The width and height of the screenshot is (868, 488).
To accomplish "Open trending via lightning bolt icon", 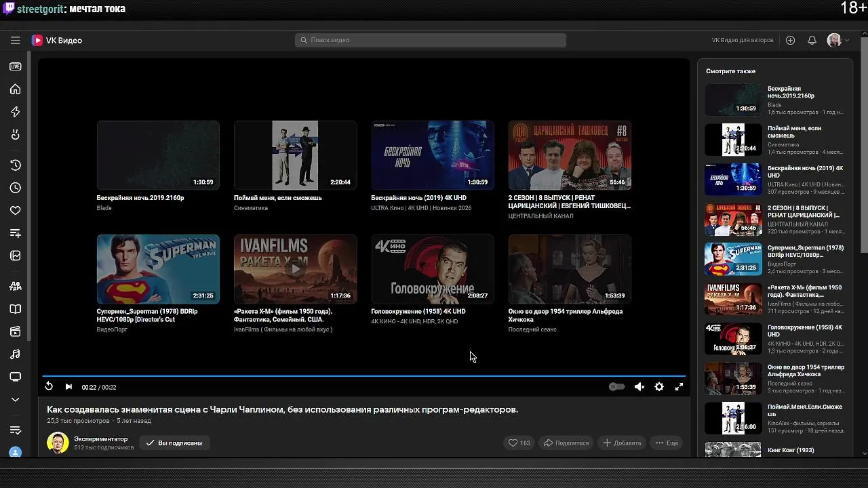I will 15,112.
